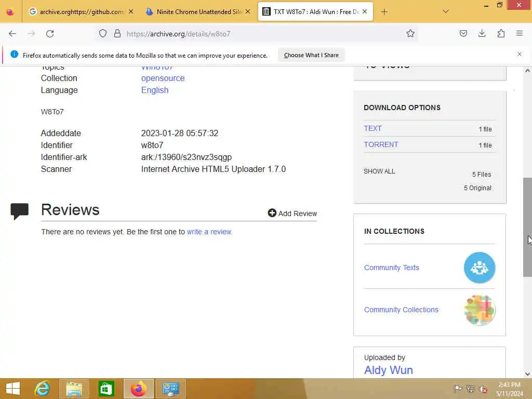The image size is (532, 399).
Task: Click the TORRENT download option
Action: (x=381, y=144)
